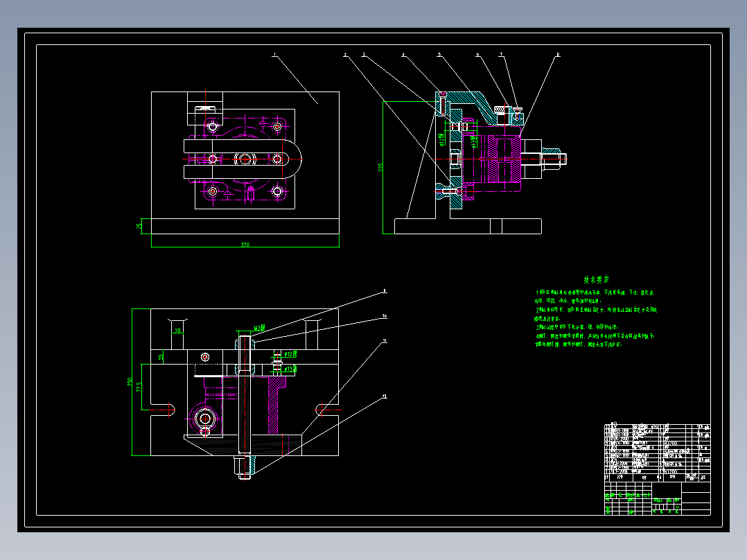This screenshot has width=747, height=560.
Task: Pick the 77.5 vertical dimension text
Action: pos(139,387)
